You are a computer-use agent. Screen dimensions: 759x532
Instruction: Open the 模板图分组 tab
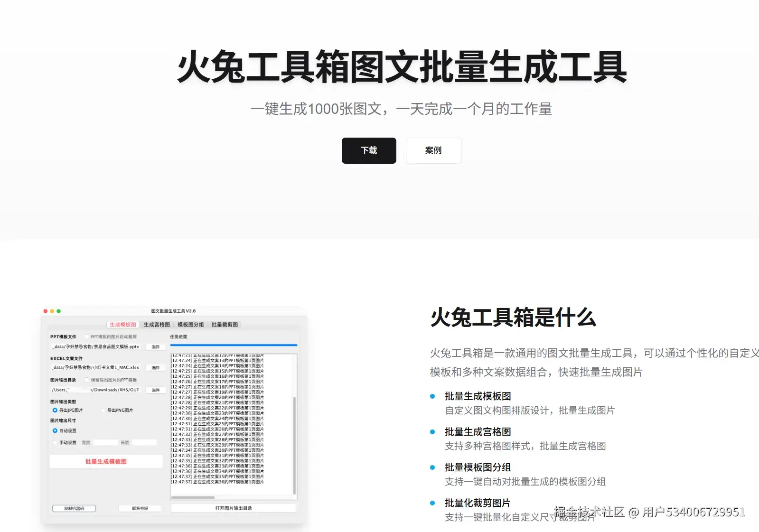(191, 325)
